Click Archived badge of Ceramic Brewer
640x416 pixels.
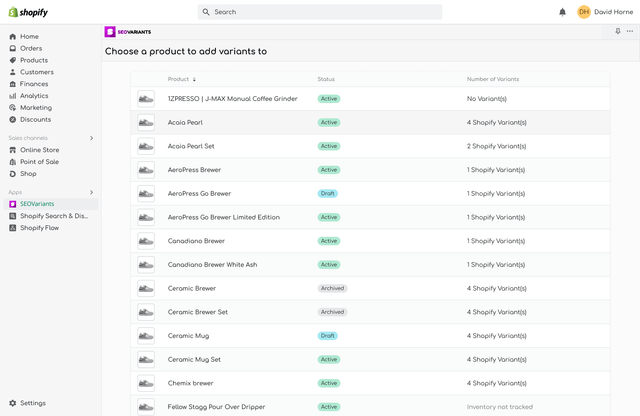(332, 288)
